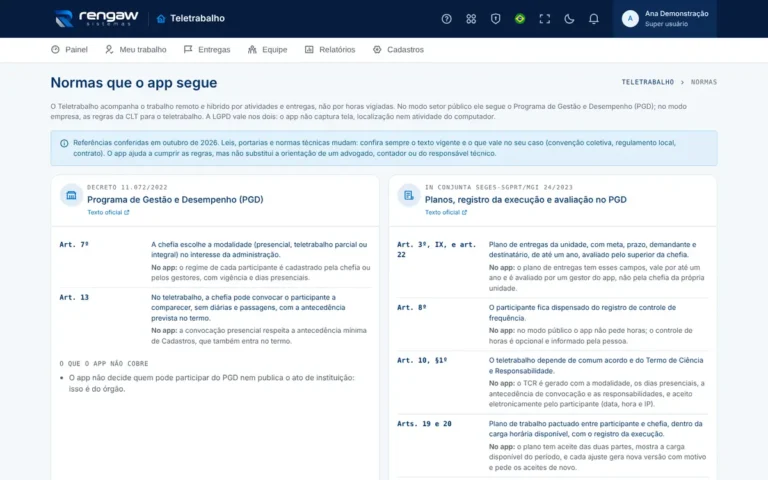Screen dimensions: 768x480
Task: Click the TELETRABALHO breadcrumb
Action: coord(648,82)
